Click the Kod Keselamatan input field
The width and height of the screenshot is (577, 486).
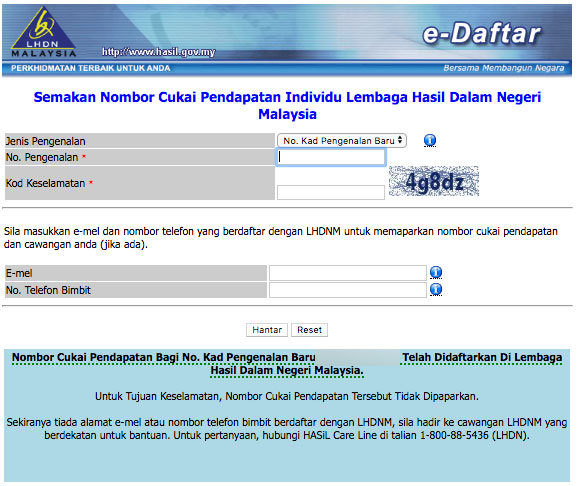pos(331,192)
